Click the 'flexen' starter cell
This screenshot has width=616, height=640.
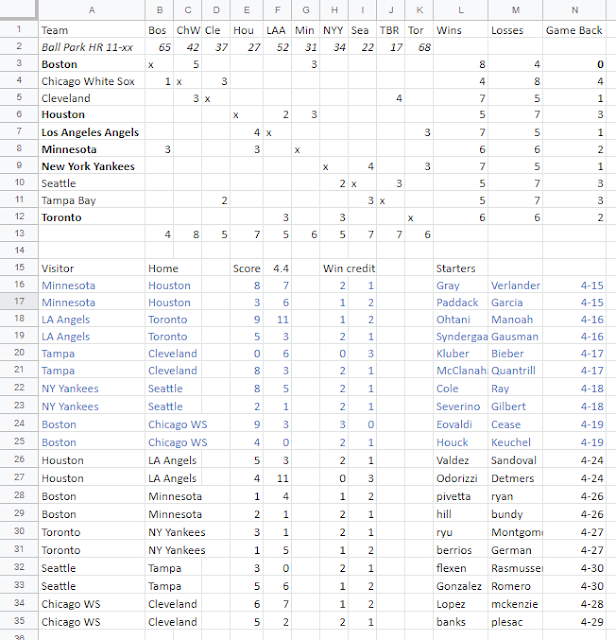point(460,568)
